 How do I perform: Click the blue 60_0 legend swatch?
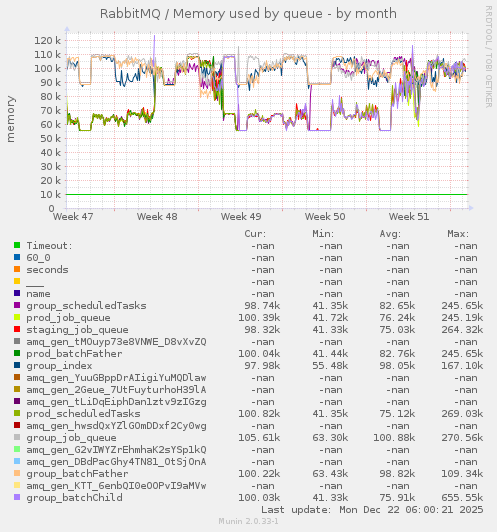coord(17,257)
